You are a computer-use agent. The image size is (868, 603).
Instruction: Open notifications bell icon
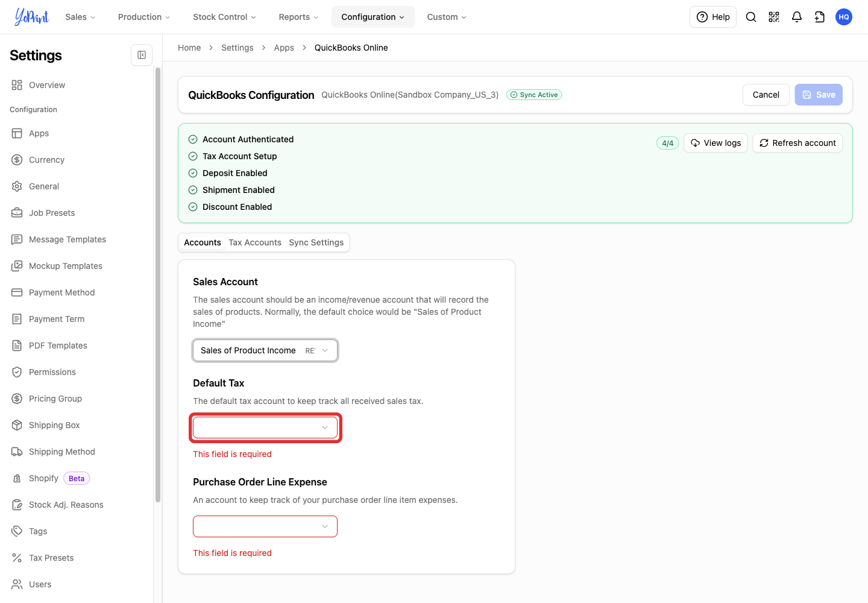797,17
